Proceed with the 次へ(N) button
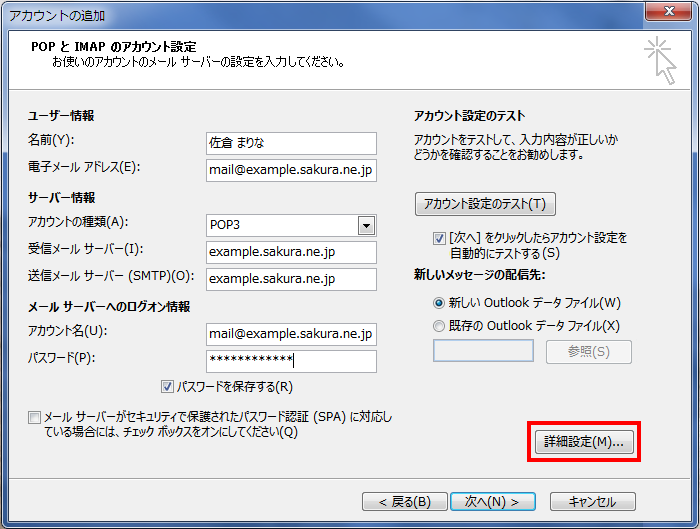Screen dimensions: 700x529 point(485,501)
